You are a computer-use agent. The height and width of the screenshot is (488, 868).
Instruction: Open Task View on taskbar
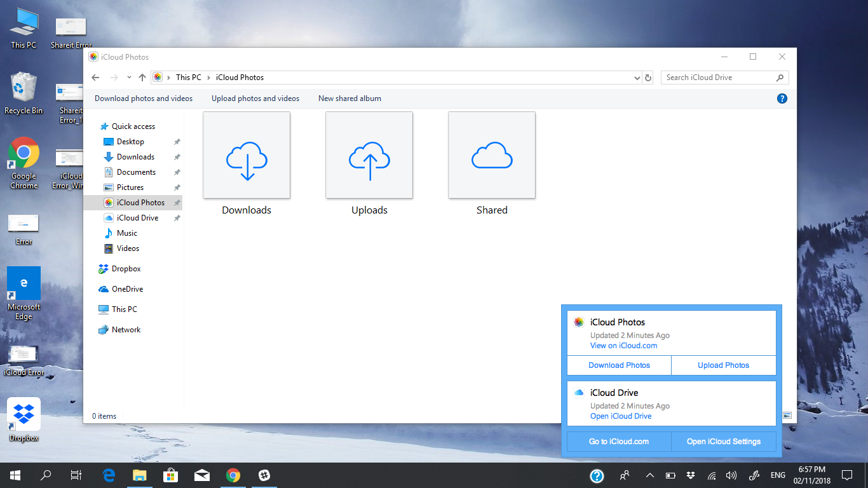(x=76, y=475)
